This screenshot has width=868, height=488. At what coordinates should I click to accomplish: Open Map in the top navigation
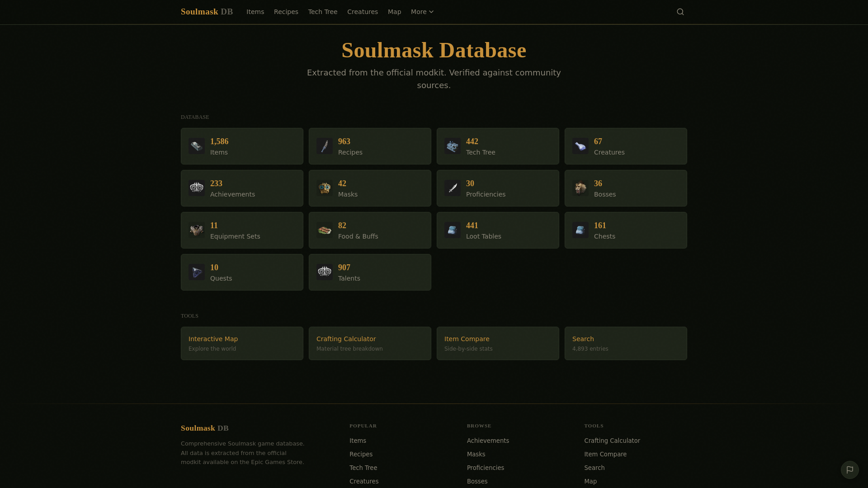[x=394, y=12]
